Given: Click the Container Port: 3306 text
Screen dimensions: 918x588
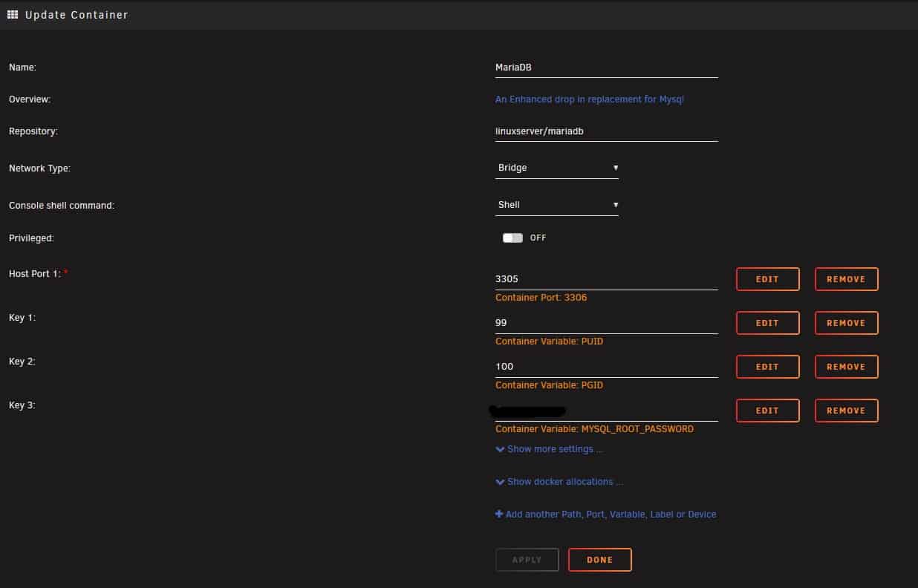Looking at the screenshot, I should click(x=541, y=298).
